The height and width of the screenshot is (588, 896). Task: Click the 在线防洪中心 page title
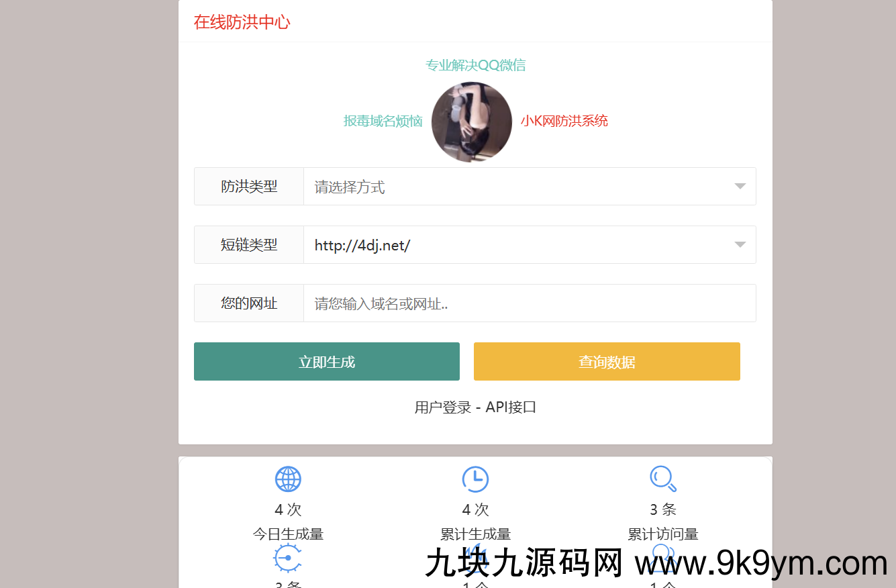point(242,21)
